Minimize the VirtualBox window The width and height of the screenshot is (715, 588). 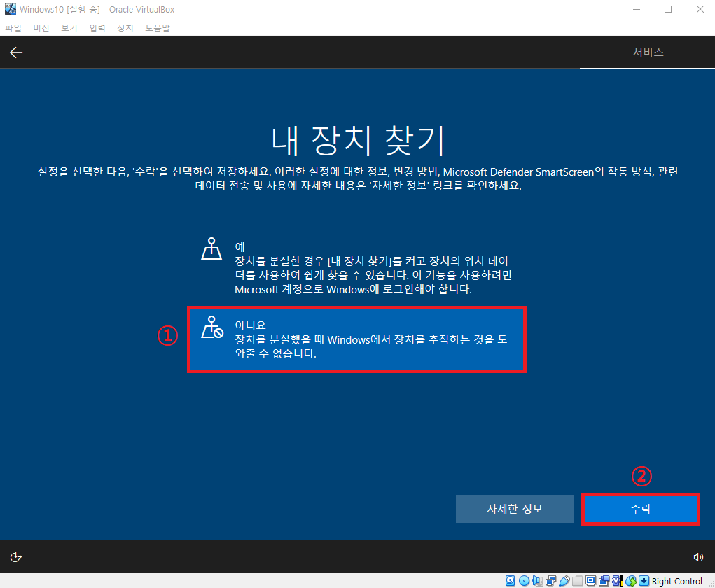(637, 9)
